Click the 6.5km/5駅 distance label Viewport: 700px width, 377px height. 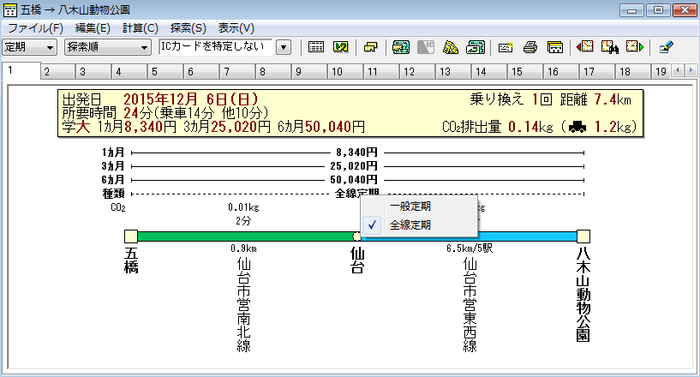coord(470,249)
